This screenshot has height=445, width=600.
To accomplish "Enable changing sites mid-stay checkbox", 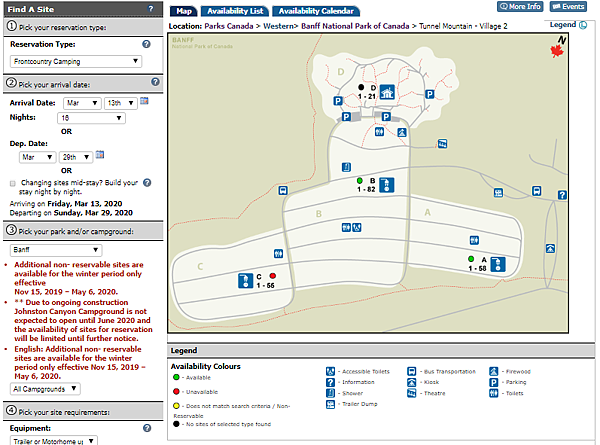I will 13,183.
